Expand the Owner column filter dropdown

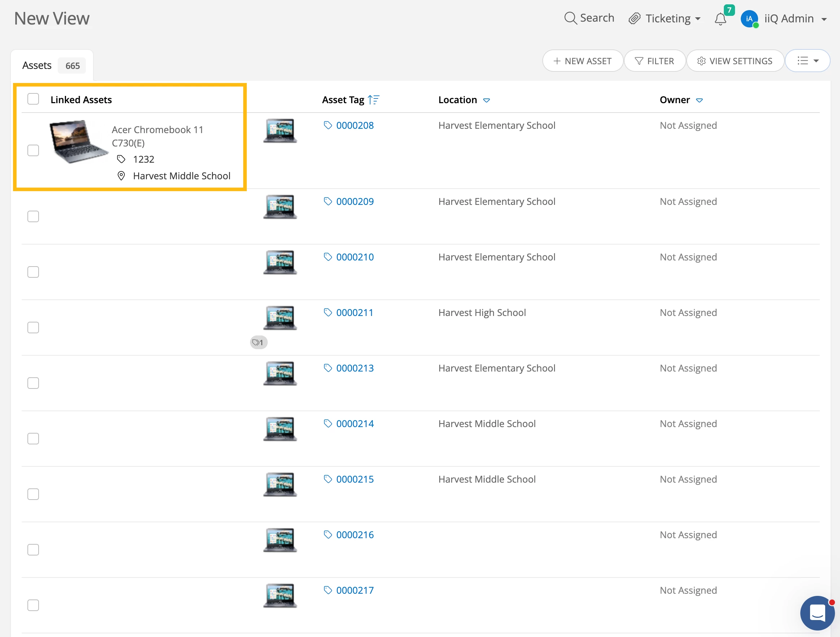[x=699, y=100]
